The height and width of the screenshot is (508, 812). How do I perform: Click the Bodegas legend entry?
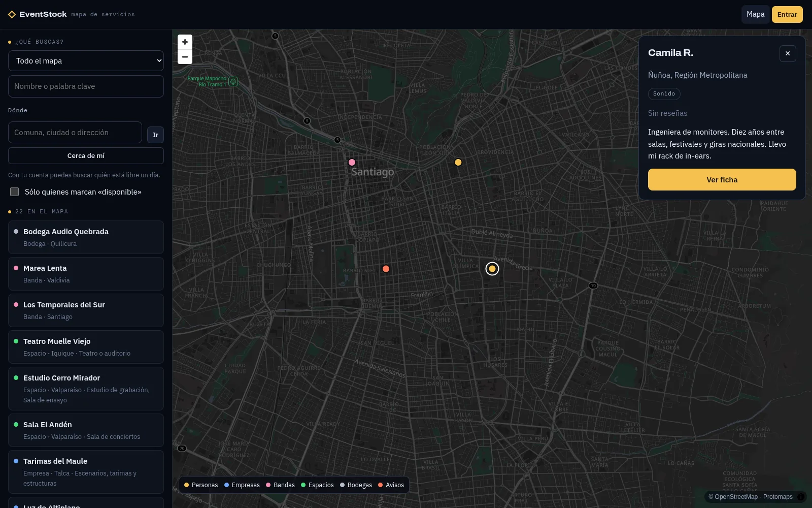[x=356, y=485]
